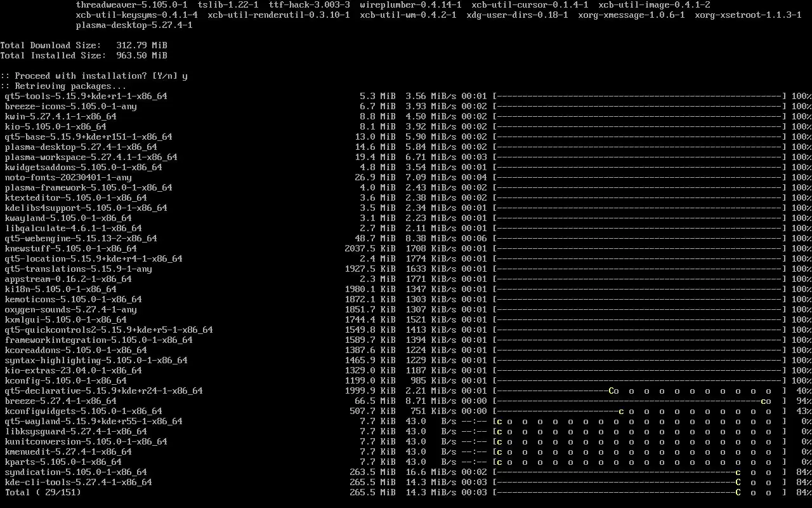Click xcb-util-image-0.4.1-2 text
This screenshot has height=508, width=812.
coord(655,4)
